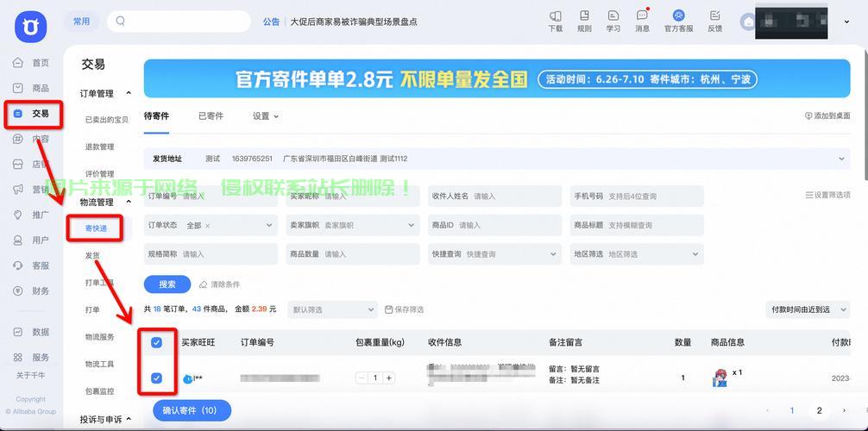Open the 付款时间由近到远 sort dropdown
The height and width of the screenshot is (431, 868).
808,309
